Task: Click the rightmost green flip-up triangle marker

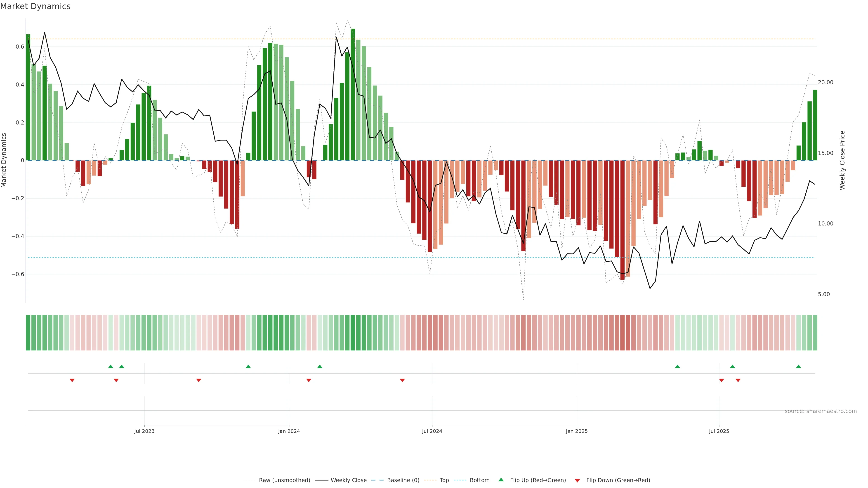Action: click(x=798, y=366)
